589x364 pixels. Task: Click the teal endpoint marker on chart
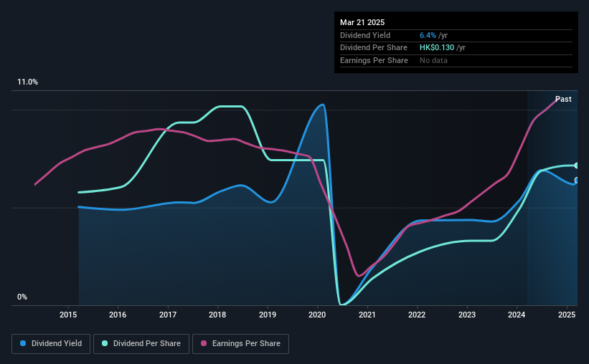tap(576, 166)
